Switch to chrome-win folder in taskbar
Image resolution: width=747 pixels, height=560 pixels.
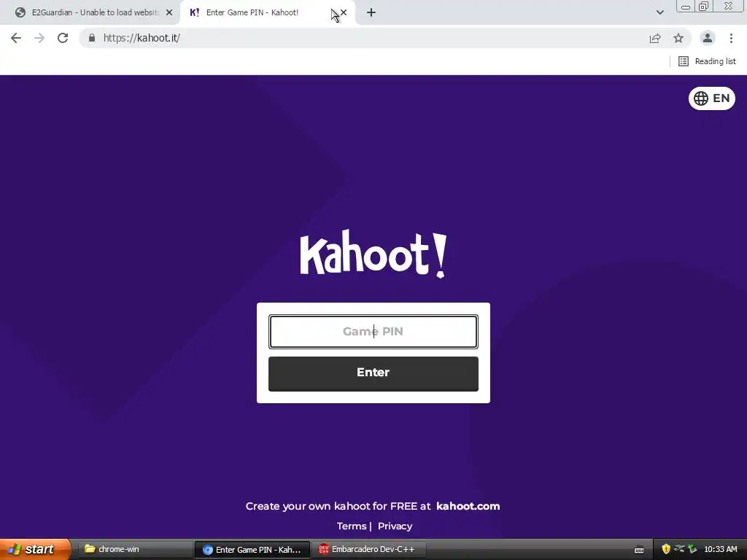(134, 550)
